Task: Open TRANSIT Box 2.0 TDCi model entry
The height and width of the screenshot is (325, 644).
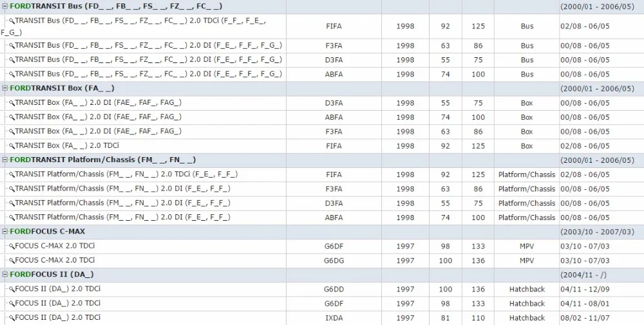Action: 67,145
